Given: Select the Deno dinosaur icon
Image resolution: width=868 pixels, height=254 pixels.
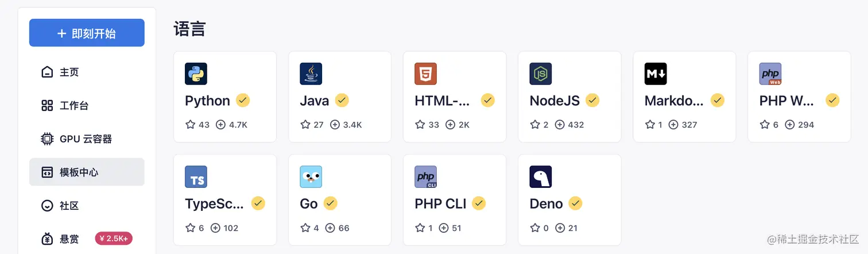Looking at the screenshot, I should [540, 177].
